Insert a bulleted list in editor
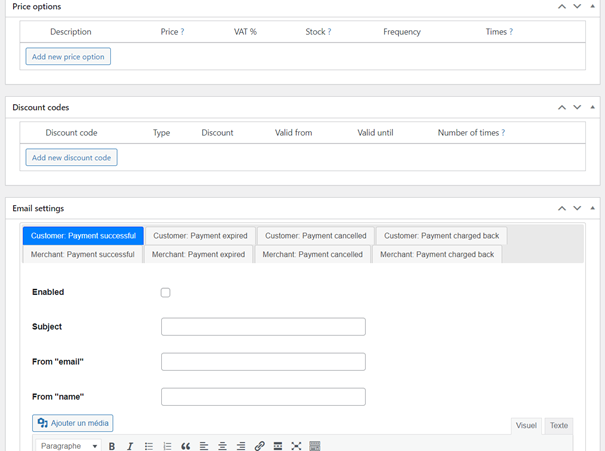The image size is (605, 451). coord(149,446)
